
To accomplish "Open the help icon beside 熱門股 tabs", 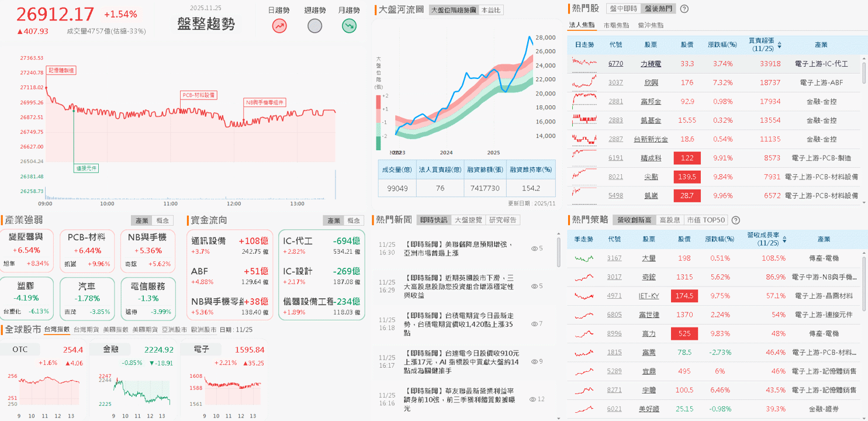I will tap(684, 9).
